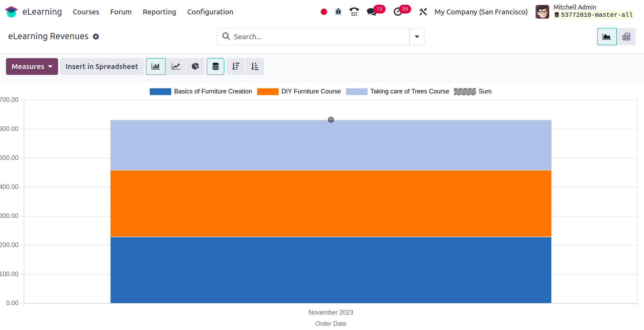
Task: Toggle Taking care of Trees Course legend swatch
Action: point(356,91)
